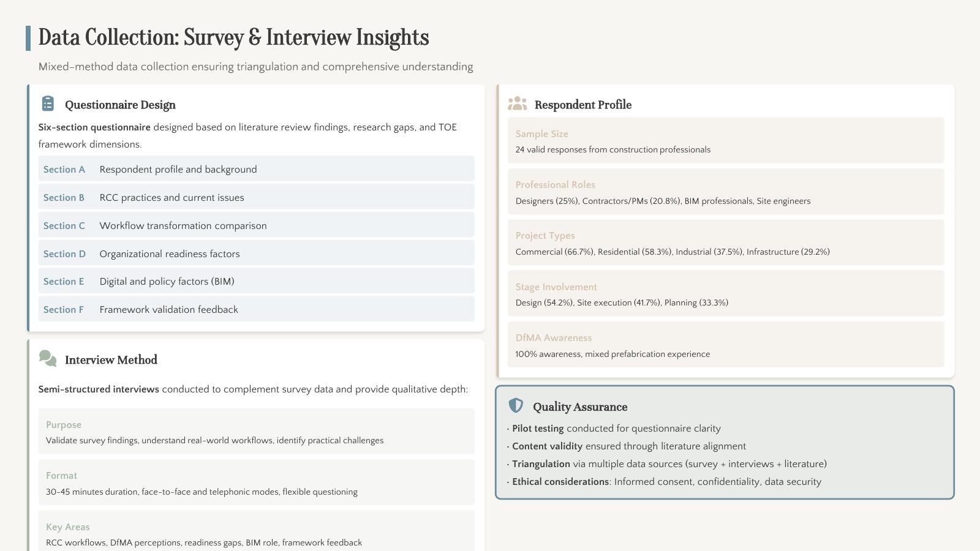Click the people icon beside Respondent Profile
Image resolution: width=980 pixels, height=551 pixels.
coord(517,103)
